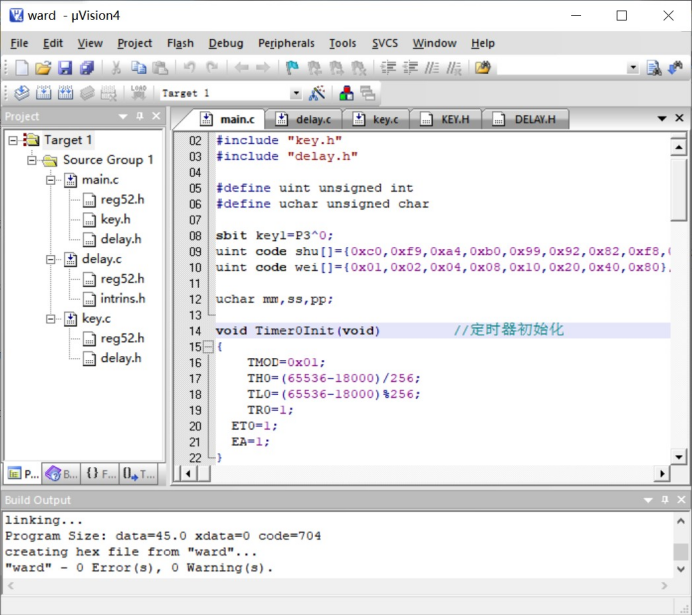Switch to the Templates panel tab
Screen dimensions: 692x615
tap(139, 474)
